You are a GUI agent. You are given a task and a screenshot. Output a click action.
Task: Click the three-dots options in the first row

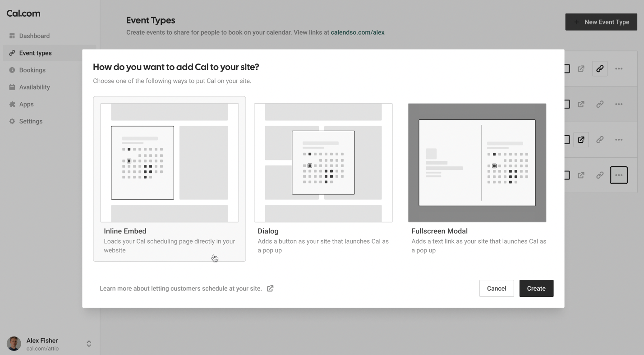pyautogui.click(x=619, y=69)
